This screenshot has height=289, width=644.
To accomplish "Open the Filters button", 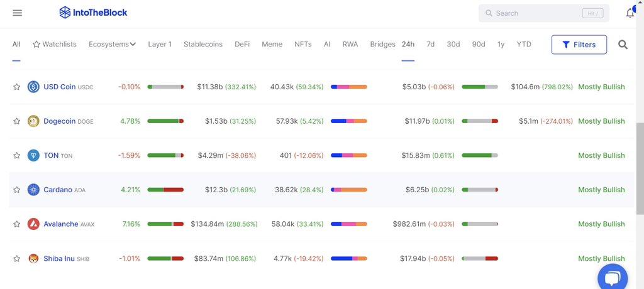I will [x=579, y=45].
